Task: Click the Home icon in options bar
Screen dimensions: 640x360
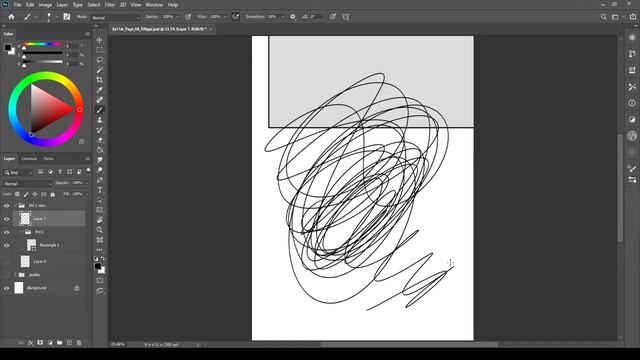Action: (x=11, y=17)
